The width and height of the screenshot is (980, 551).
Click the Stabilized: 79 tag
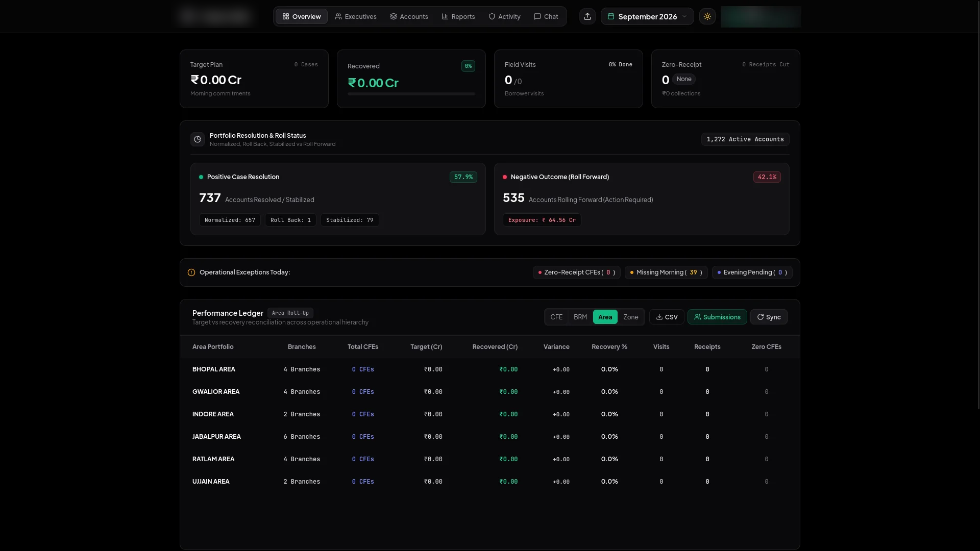pos(350,220)
